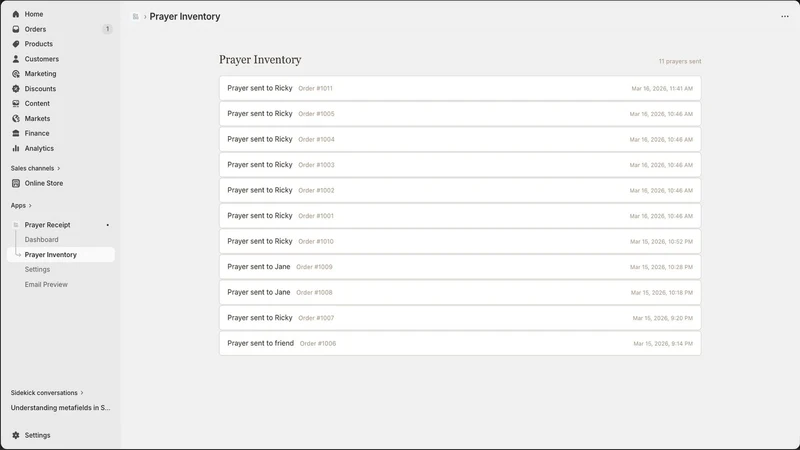
Task: Open the Analytics section label
Action: [39, 148]
